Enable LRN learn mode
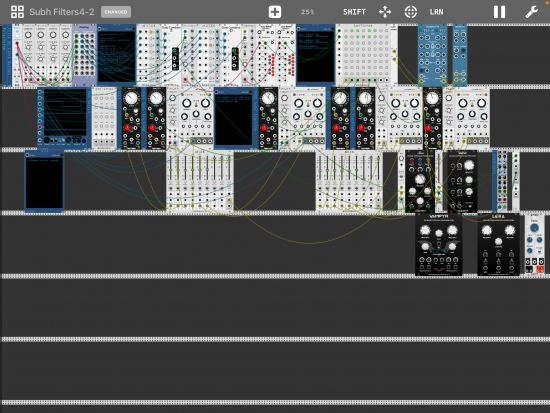This screenshot has height=413, width=550. pos(436,12)
